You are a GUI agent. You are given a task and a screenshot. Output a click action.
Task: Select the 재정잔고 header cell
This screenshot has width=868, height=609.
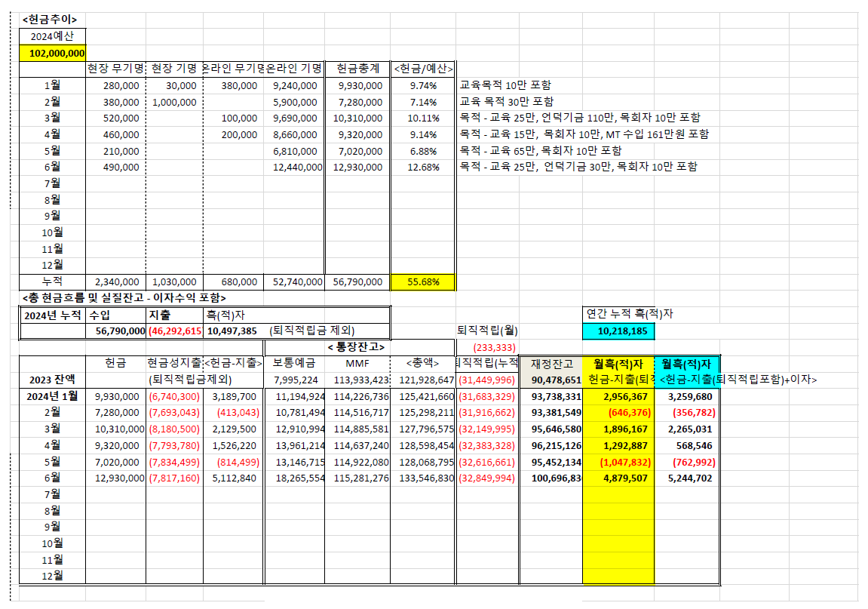click(x=551, y=364)
